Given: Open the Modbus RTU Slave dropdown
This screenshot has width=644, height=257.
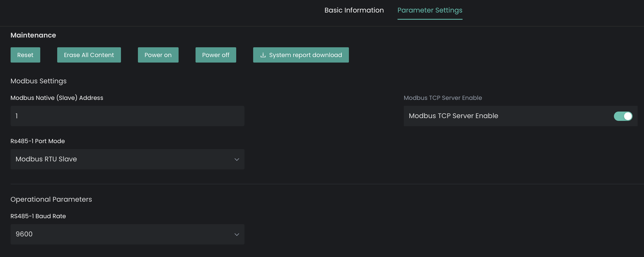Looking at the screenshot, I should pyautogui.click(x=127, y=159).
